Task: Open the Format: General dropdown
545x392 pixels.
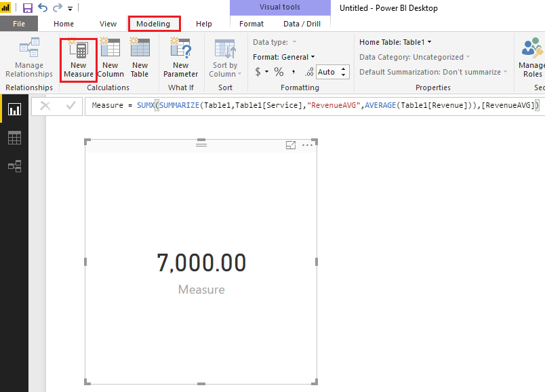Action: (x=284, y=57)
